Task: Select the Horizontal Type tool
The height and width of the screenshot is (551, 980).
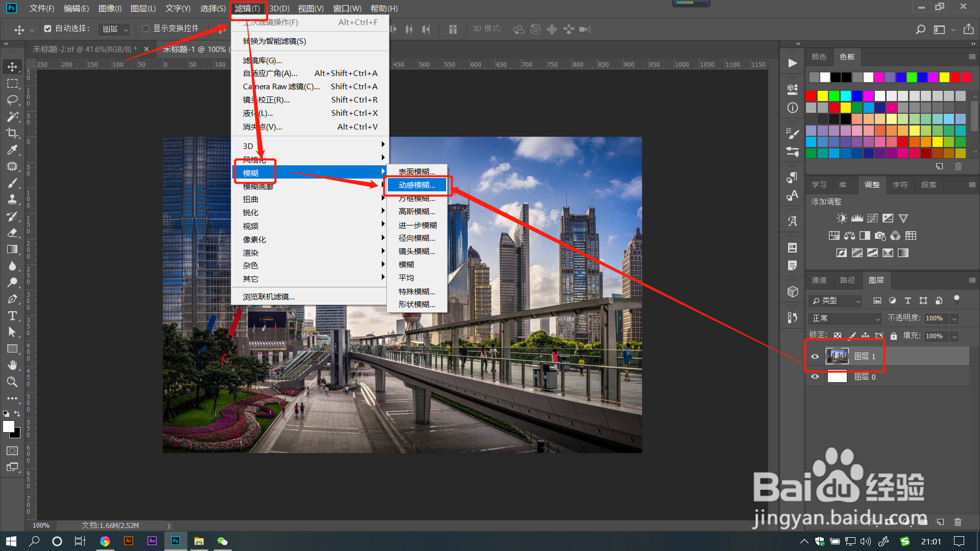Action: click(12, 316)
